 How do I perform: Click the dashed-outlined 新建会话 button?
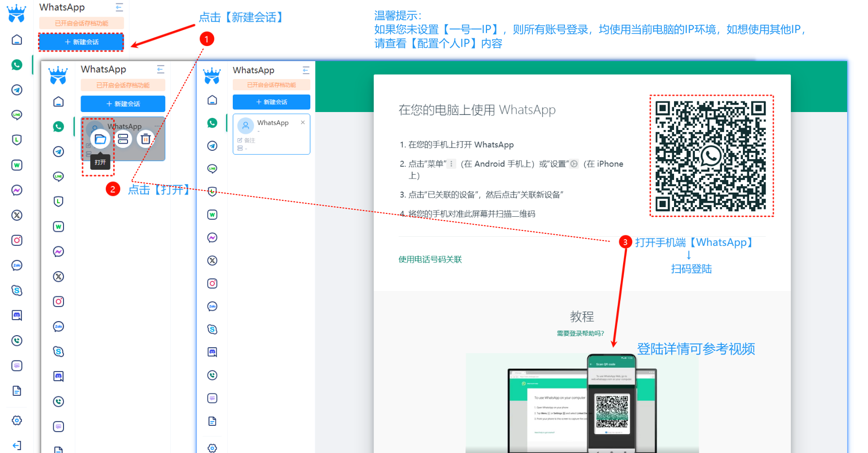81,42
